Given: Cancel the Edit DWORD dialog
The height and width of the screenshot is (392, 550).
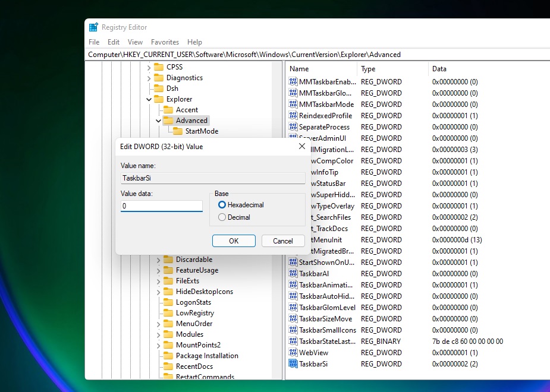Looking at the screenshot, I should (283, 241).
